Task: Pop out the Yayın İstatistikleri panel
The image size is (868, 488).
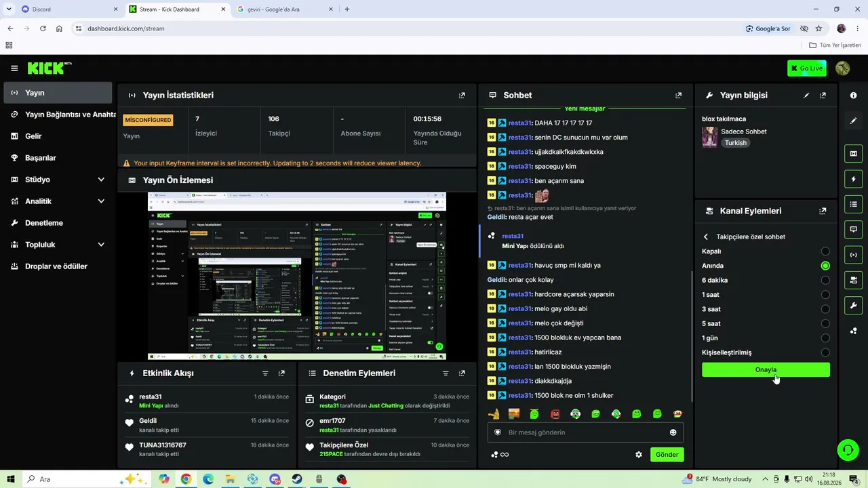Action: (462, 96)
